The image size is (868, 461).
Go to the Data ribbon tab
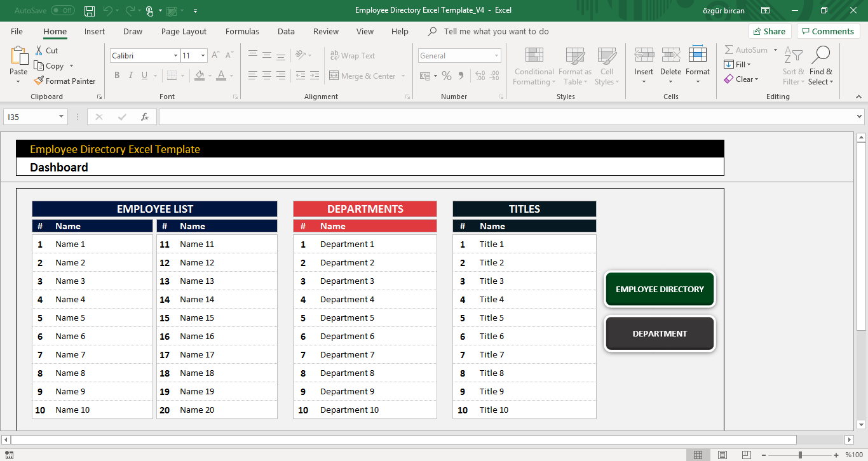pos(286,31)
